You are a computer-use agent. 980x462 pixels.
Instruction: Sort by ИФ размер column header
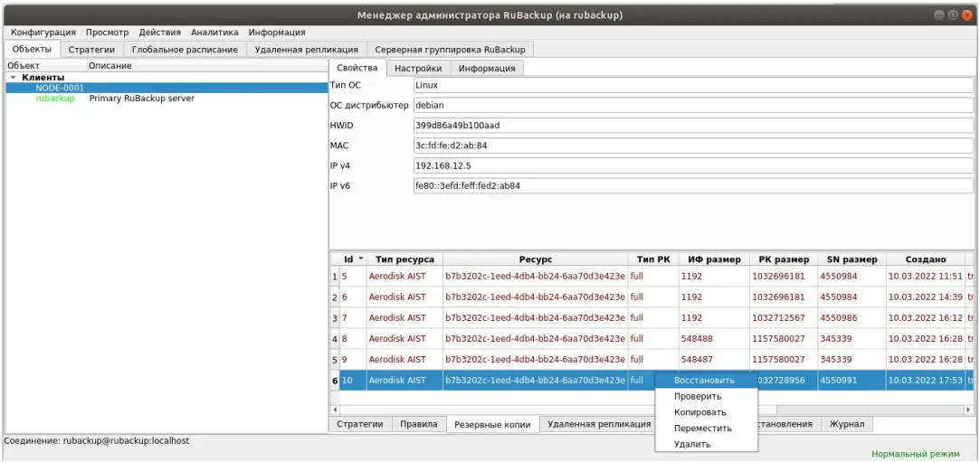[714, 259]
